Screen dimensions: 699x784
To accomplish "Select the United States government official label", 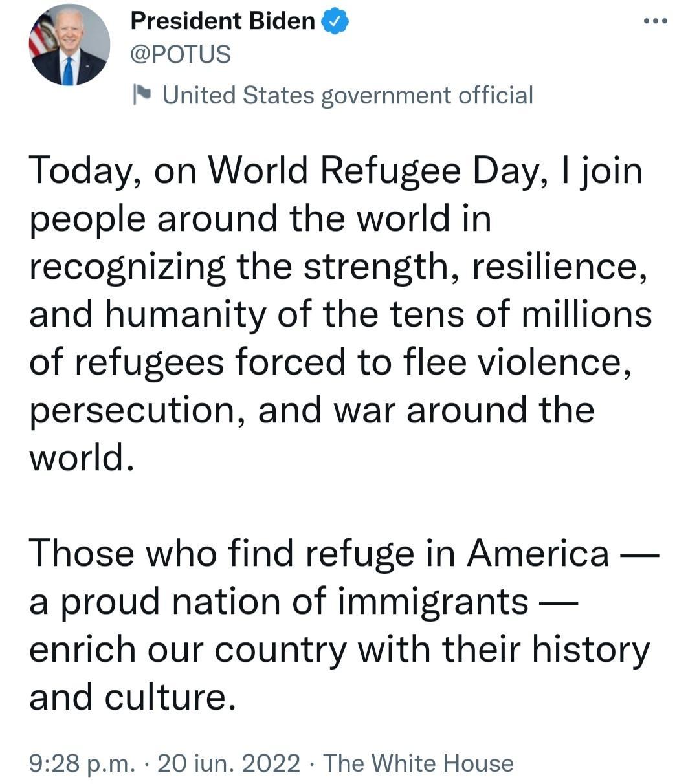I will click(348, 94).
